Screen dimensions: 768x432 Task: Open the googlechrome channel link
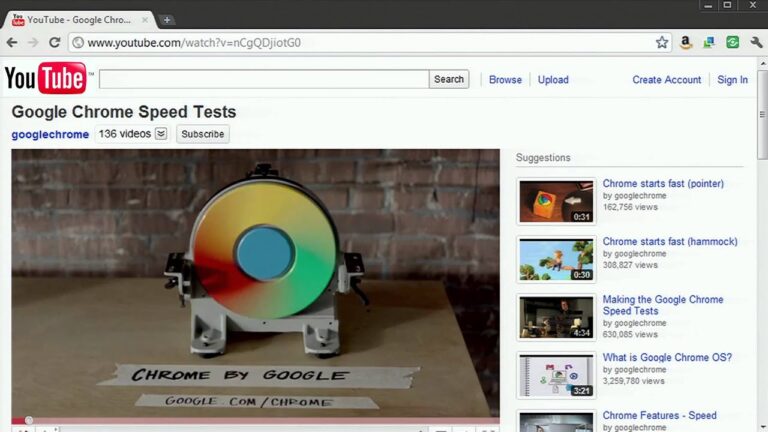pos(50,134)
